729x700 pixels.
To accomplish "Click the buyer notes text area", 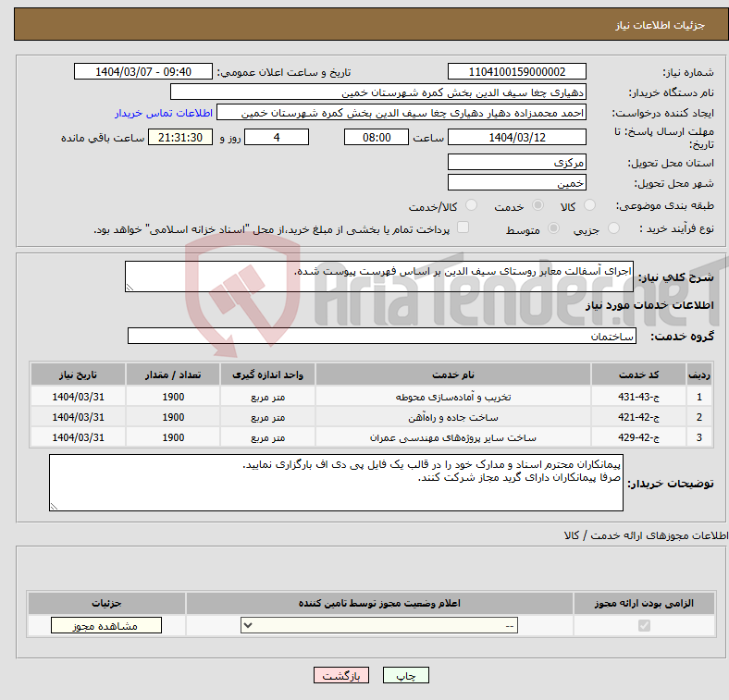I will (x=336, y=483).
